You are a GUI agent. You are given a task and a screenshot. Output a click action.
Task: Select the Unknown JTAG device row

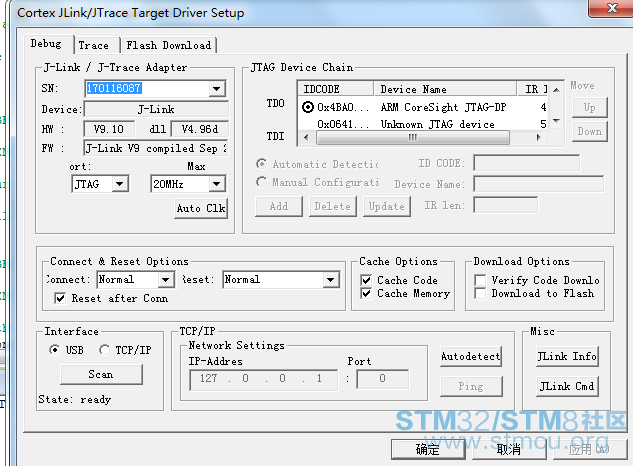click(422, 124)
